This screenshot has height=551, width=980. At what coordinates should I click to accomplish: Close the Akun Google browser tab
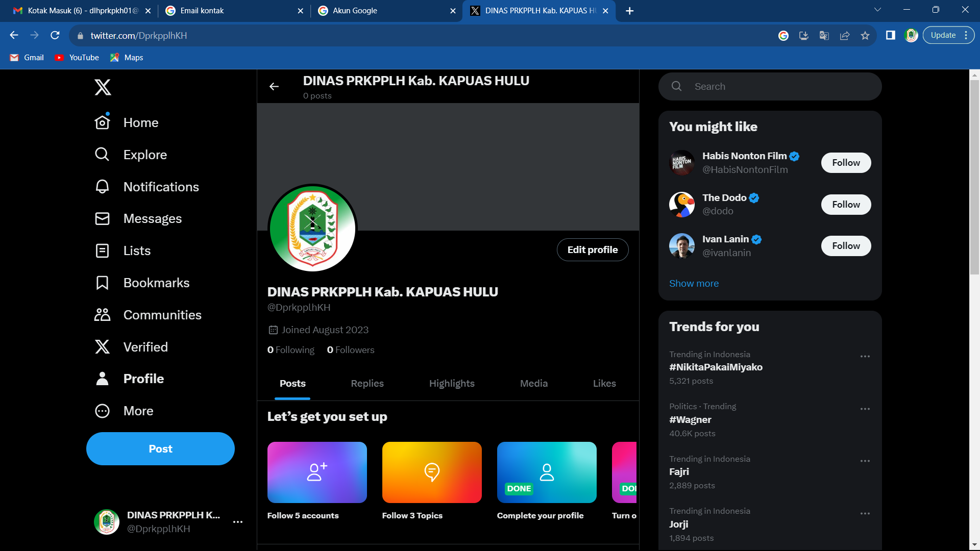(453, 11)
